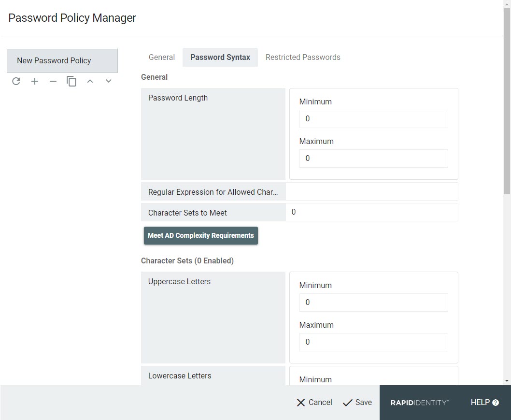This screenshot has width=511, height=420.
Task: Open the Password Syntax tab
Action: coord(220,58)
